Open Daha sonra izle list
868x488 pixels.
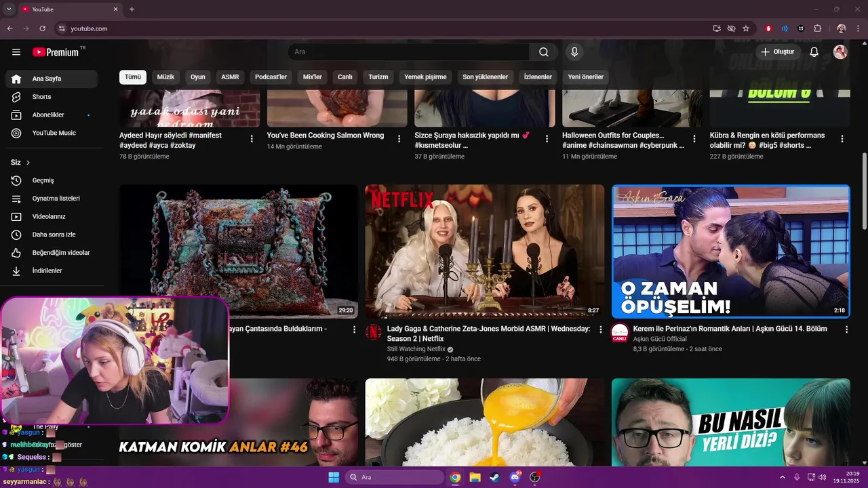tap(52, 235)
